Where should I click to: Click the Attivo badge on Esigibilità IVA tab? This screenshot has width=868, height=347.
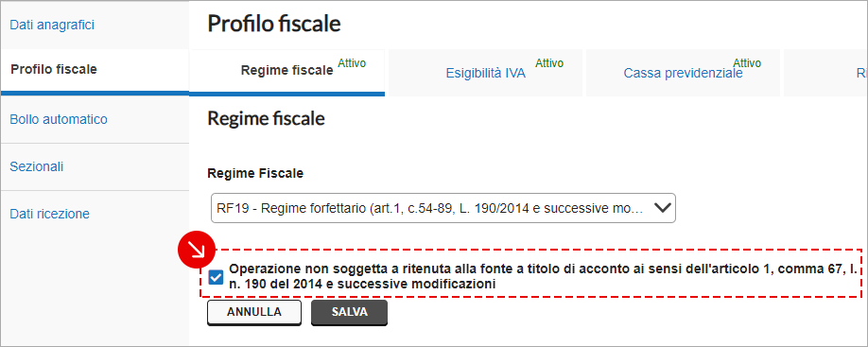(549, 63)
